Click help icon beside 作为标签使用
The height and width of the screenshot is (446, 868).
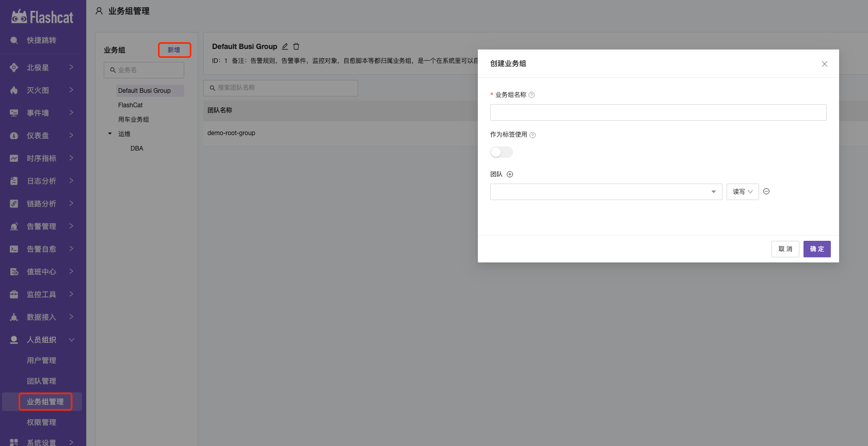click(533, 135)
